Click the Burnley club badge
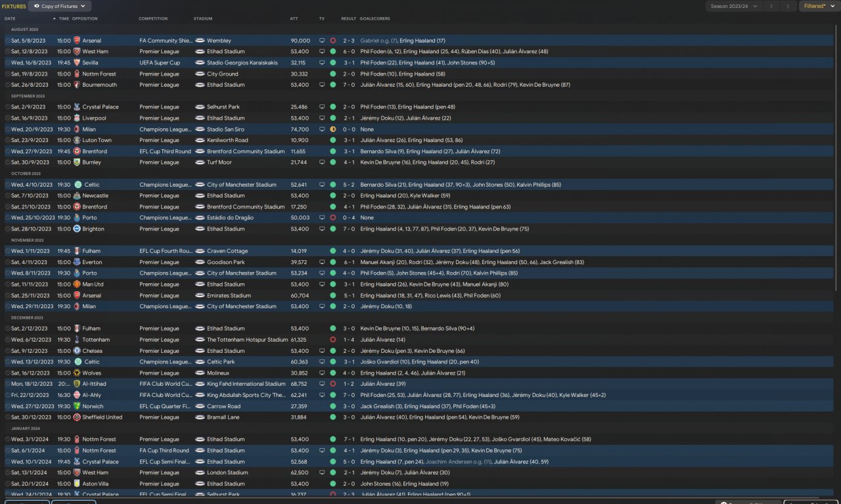The height and width of the screenshot is (504, 841). point(77,162)
